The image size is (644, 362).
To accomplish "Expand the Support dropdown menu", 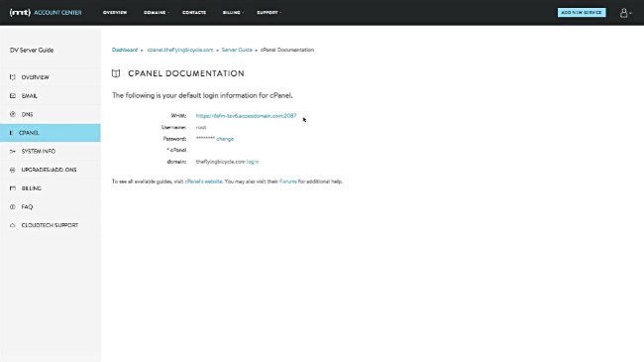I will tap(269, 12).
